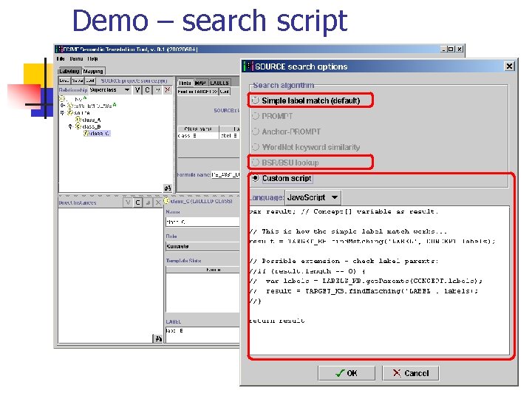Screen dimensions: 532x399
Task: Select the class_B cell in the hints table
Action: [x=198, y=135]
